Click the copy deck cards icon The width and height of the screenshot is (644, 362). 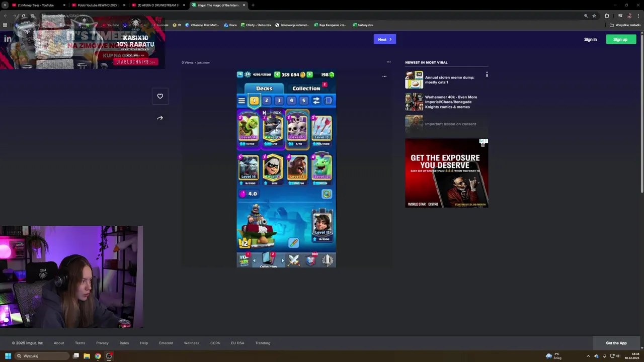tap(329, 101)
